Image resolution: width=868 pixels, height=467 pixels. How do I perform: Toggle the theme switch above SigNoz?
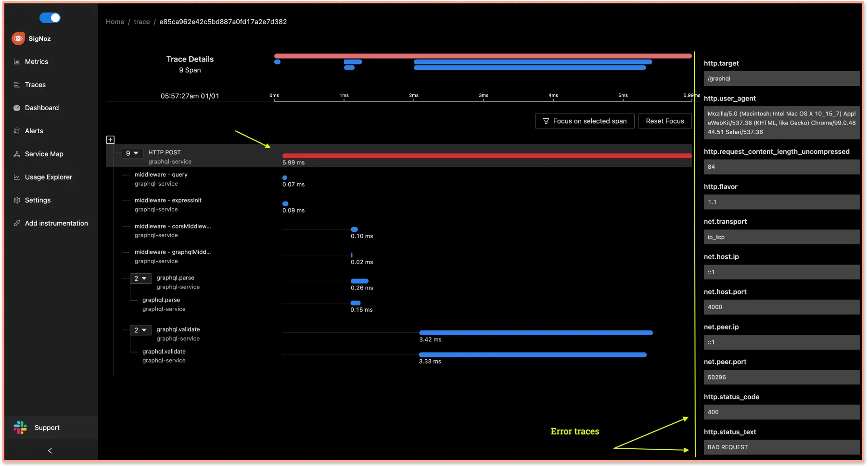(x=50, y=18)
